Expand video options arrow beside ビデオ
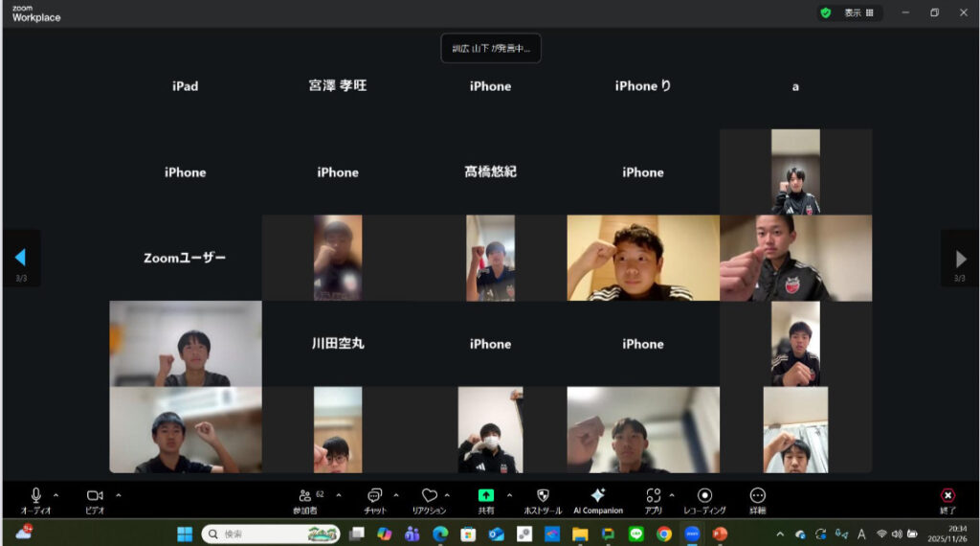Screen dimensions: 980x546 pos(119,495)
